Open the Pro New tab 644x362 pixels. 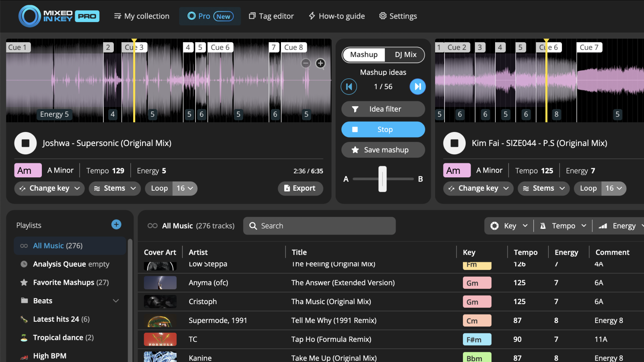210,16
